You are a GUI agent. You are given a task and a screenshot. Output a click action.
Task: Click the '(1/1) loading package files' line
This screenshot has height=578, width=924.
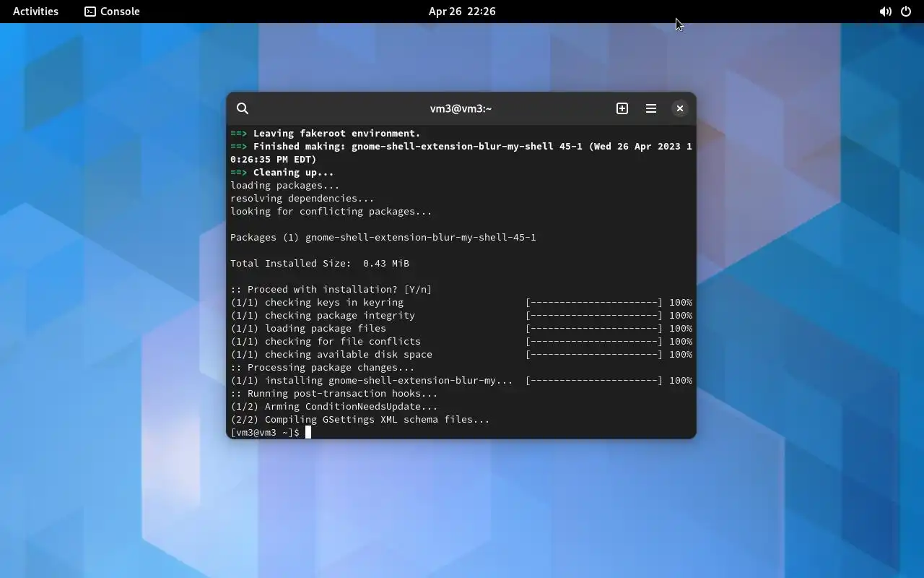click(x=461, y=328)
